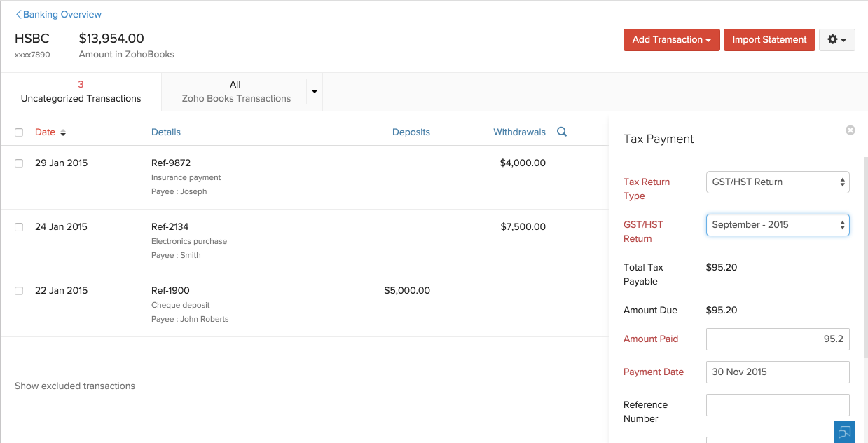Open the gear settings menu
The width and height of the screenshot is (868, 443).
pyautogui.click(x=836, y=40)
